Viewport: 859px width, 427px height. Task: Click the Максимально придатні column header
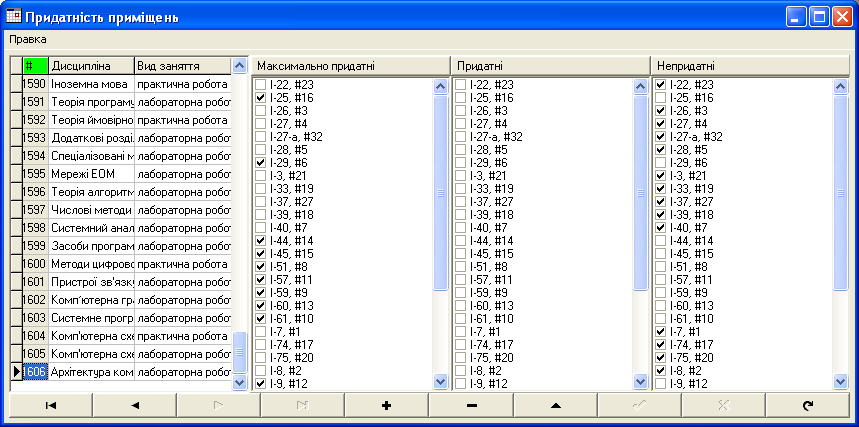click(351, 66)
